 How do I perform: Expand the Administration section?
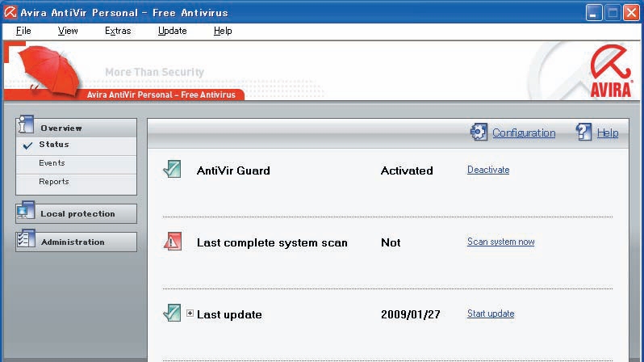(77, 242)
